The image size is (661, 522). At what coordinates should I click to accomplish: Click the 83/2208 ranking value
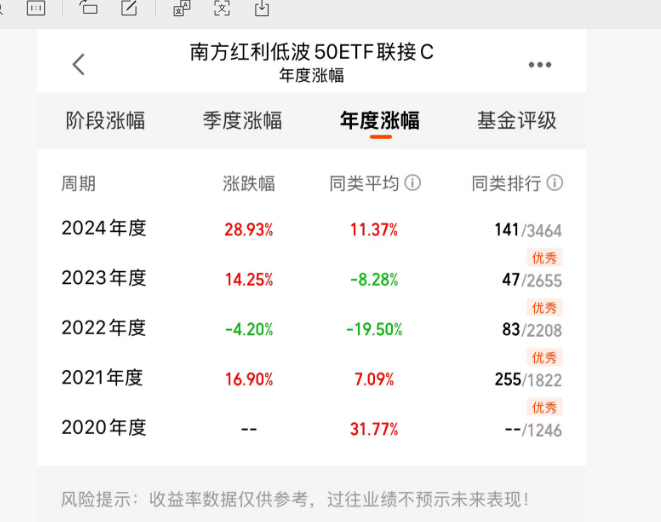pyautogui.click(x=532, y=330)
